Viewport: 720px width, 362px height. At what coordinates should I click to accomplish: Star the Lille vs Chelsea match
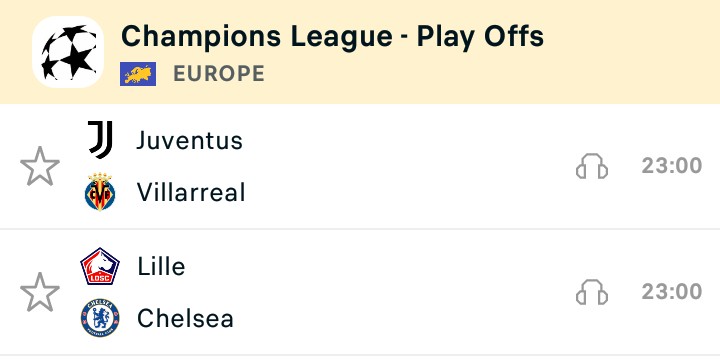(x=40, y=292)
